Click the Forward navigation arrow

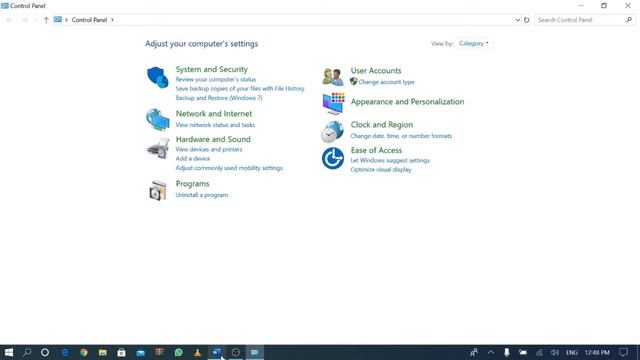24,20
